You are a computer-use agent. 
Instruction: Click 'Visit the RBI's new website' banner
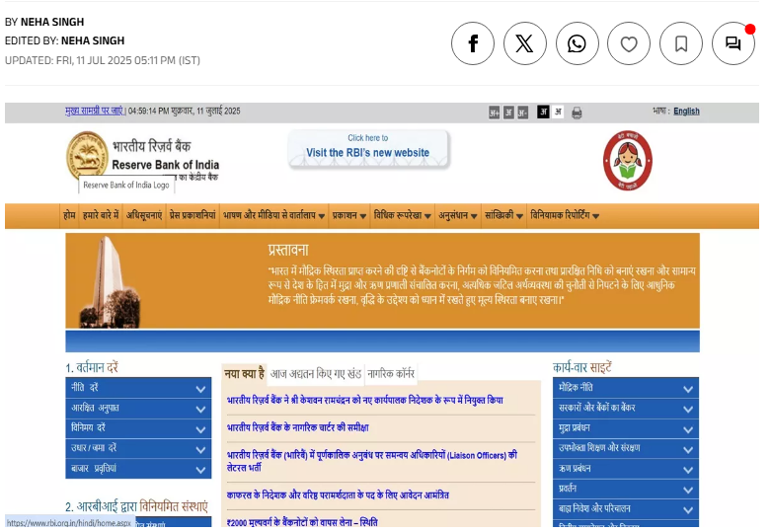click(x=368, y=148)
